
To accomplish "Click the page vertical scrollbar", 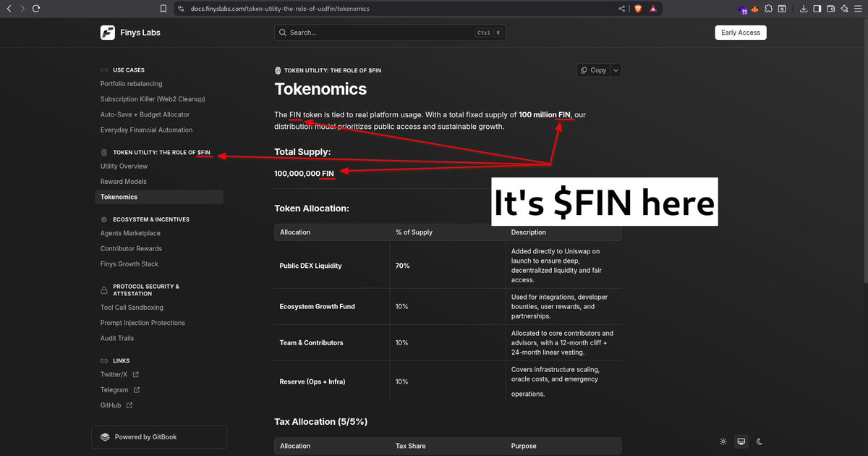I will click(x=864, y=152).
